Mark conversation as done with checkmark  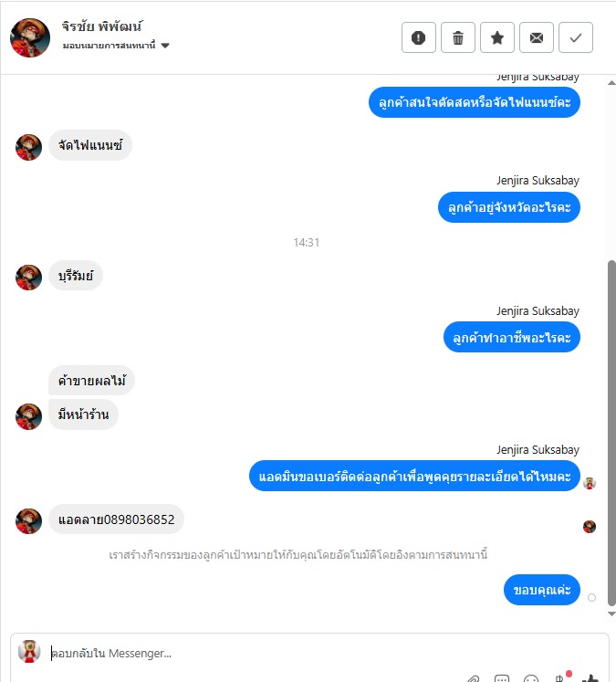(x=576, y=37)
